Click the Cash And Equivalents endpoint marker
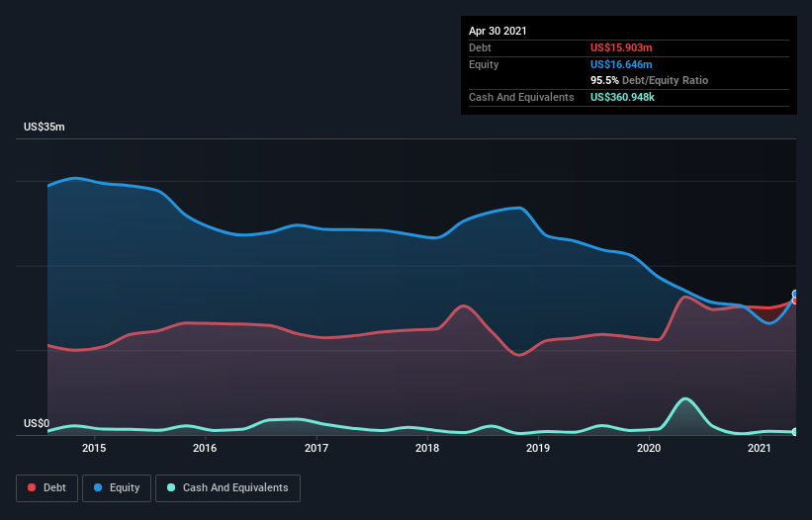The width and height of the screenshot is (812, 520). (795, 432)
